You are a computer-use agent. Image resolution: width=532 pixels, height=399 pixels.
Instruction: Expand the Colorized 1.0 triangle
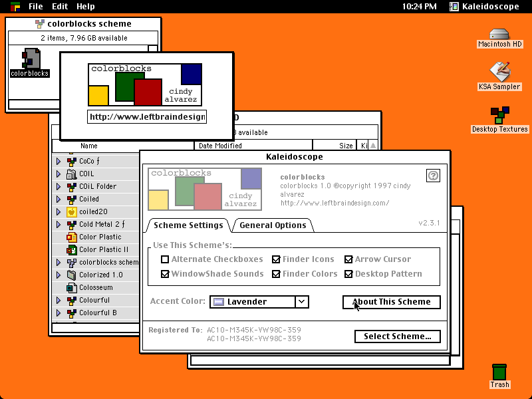[x=59, y=275]
